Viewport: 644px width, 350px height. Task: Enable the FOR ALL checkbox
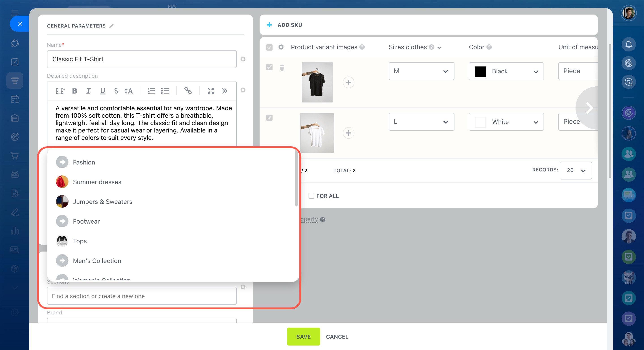pyautogui.click(x=311, y=196)
